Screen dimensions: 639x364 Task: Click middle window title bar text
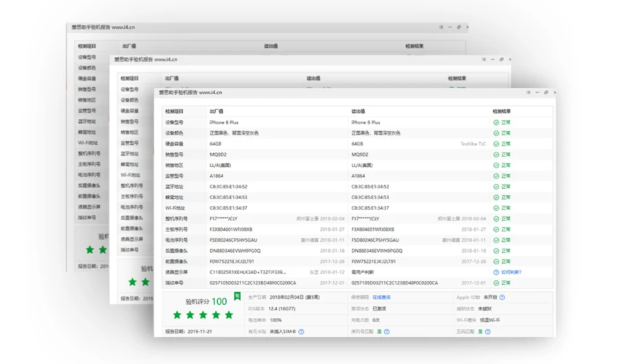[146, 60]
